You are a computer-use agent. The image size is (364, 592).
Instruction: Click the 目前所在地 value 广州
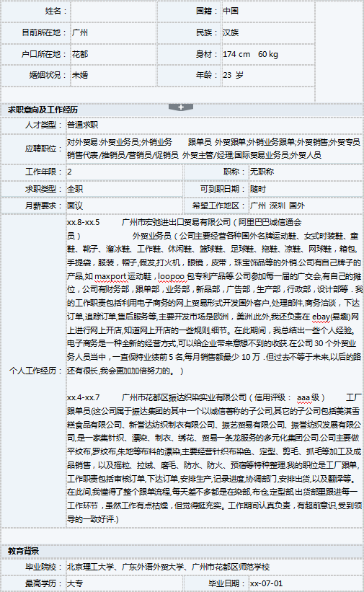80,33
